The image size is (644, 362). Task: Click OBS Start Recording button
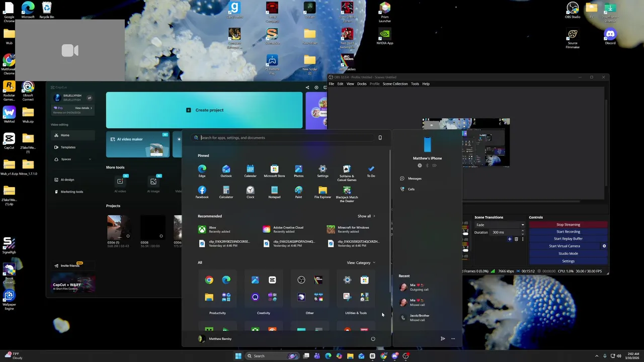pyautogui.click(x=568, y=232)
